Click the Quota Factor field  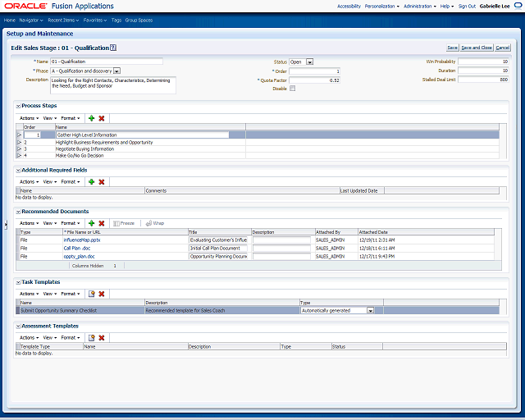pyautogui.click(x=315, y=80)
